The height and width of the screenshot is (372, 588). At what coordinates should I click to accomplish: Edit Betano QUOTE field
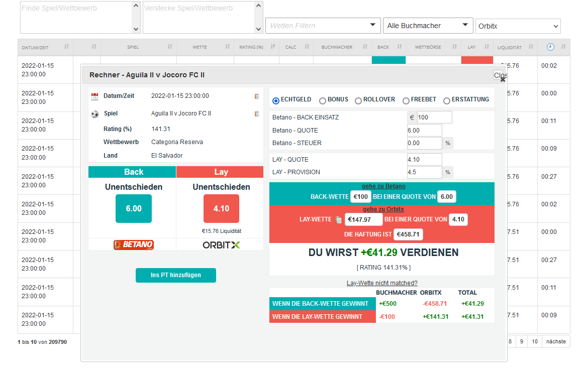(x=425, y=131)
